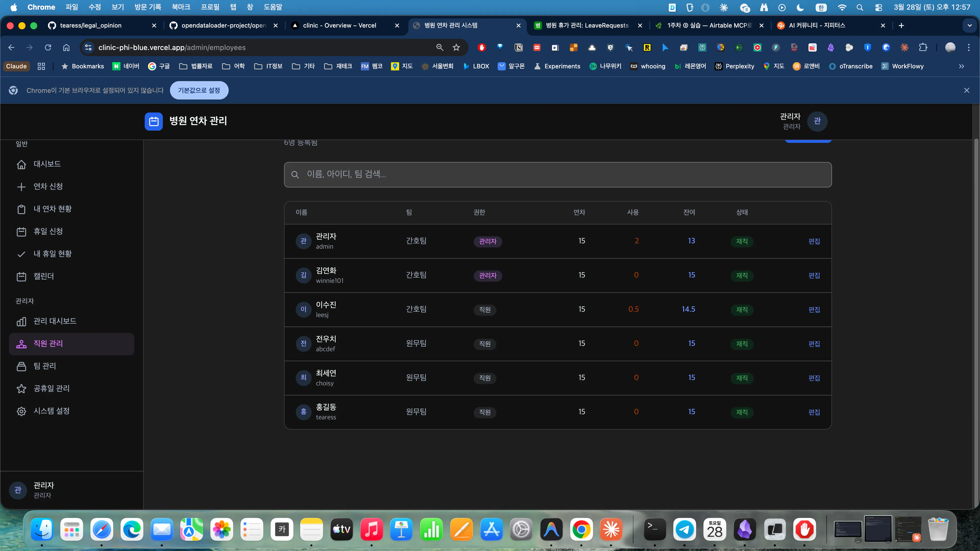Click 공휴일 관리 star icon
The width and height of the screenshot is (980, 551).
point(21,389)
